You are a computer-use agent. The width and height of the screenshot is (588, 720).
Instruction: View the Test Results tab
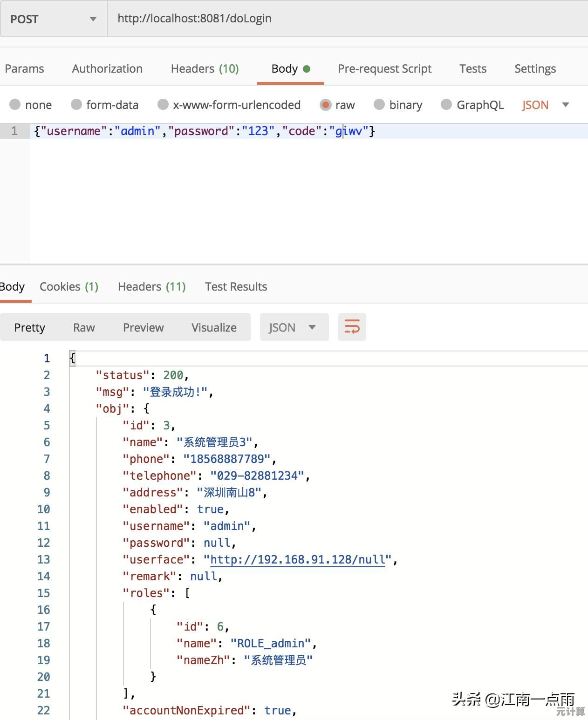point(236,286)
